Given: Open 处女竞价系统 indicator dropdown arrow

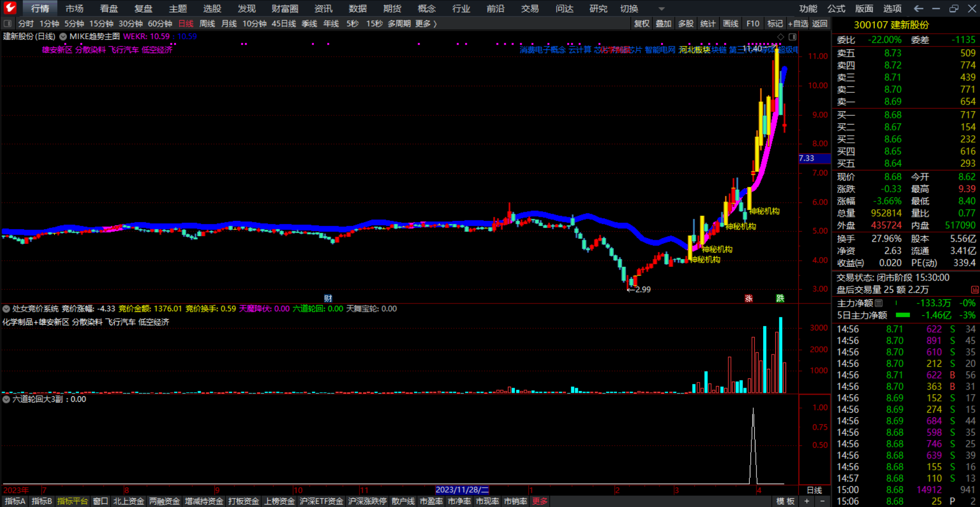Looking at the screenshot, I should click(x=6, y=309).
